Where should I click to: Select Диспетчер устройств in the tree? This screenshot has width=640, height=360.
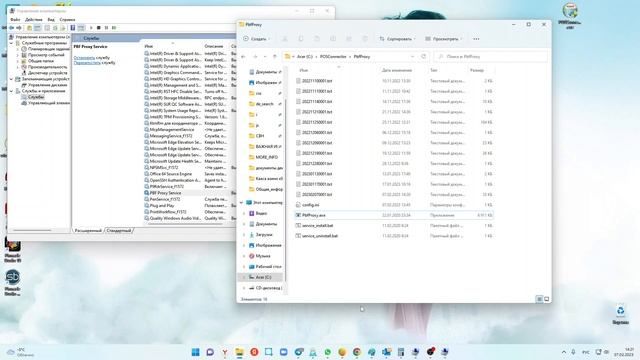click(x=47, y=73)
